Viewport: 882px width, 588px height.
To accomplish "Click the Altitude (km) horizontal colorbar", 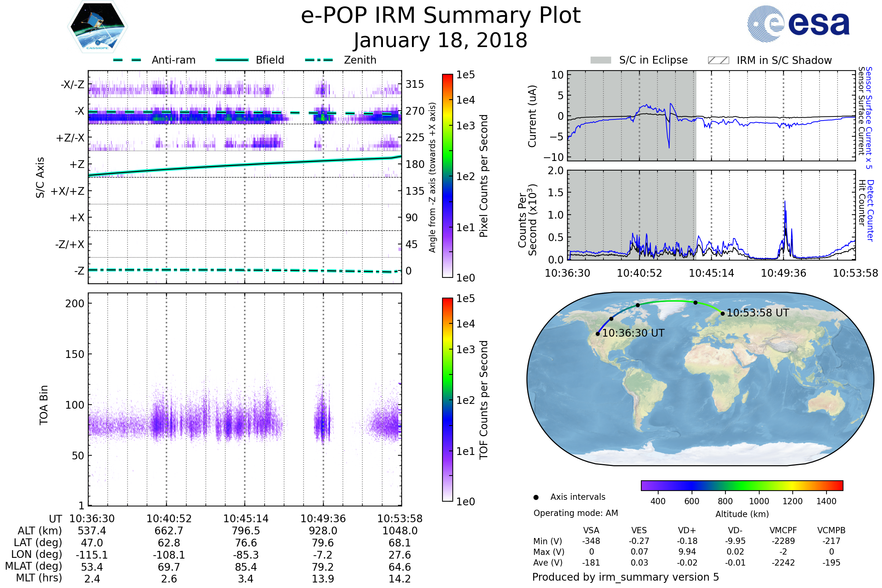I will [742, 485].
